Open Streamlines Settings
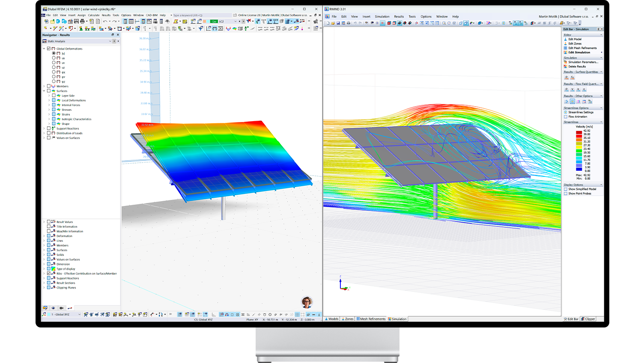Screen dimensions: 644x363 pos(581,112)
